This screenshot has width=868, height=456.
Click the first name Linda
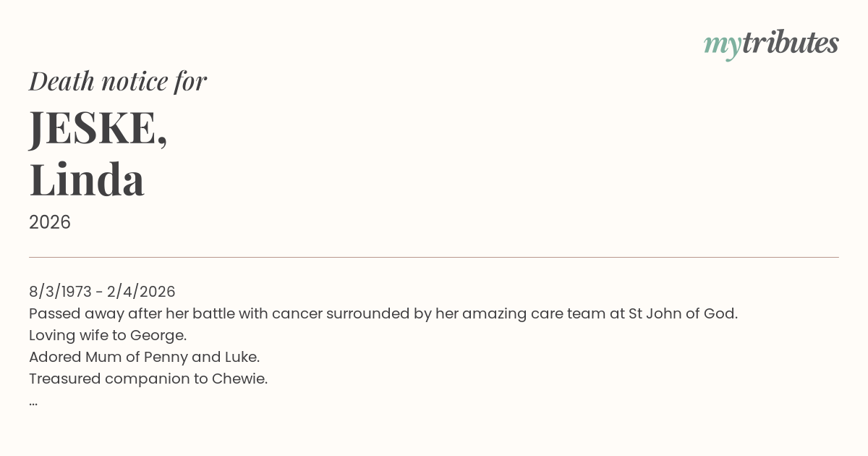(x=87, y=180)
